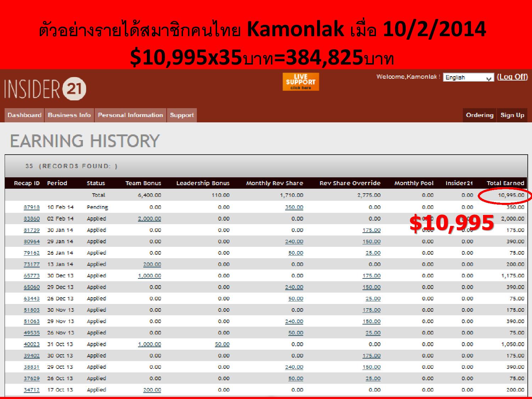Open recap ID 40023
Viewport: 532px width, 399px height.
pyautogui.click(x=32, y=344)
